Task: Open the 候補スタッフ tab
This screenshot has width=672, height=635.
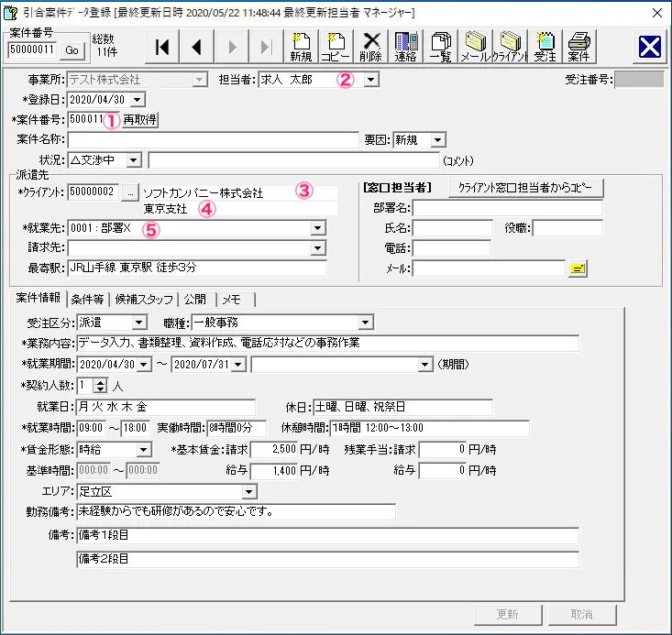Action: pyautogui.click(x=143, y=299)
